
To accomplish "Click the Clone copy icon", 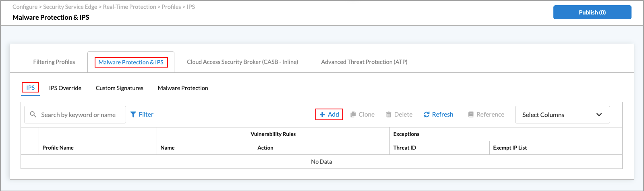I will tap(353, 115).
